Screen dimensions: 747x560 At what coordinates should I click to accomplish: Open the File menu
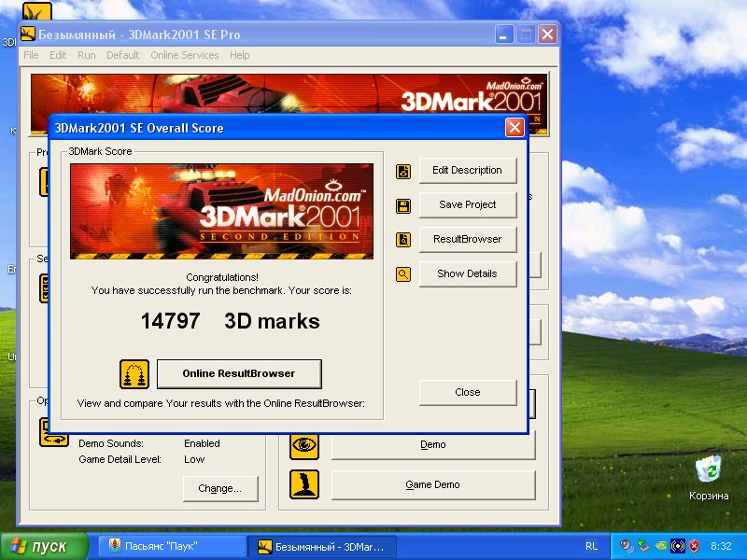coord(31,55)
